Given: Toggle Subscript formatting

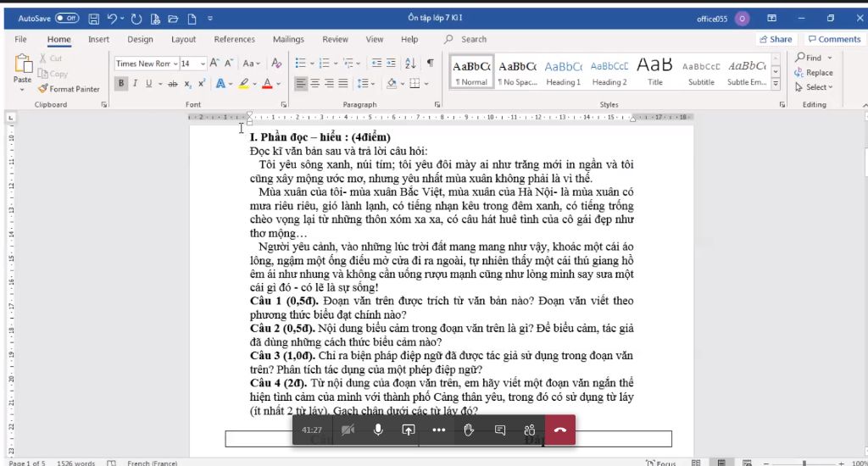Looking at the screenshot, I should coord(187,84).
